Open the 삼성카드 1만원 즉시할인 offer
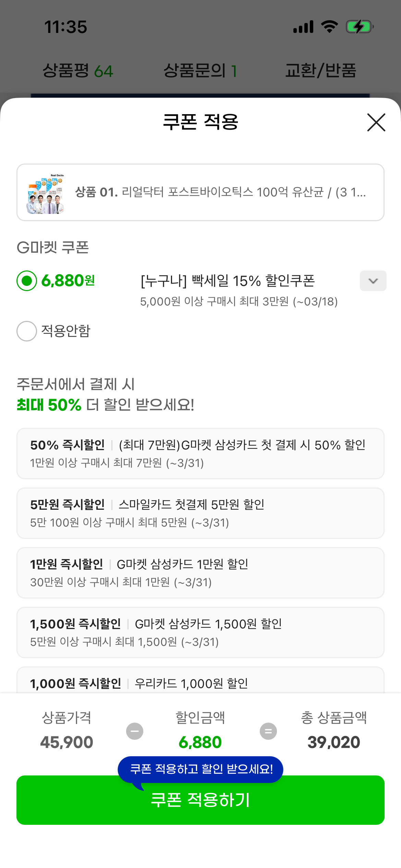401x868 pixels. tap(200, 572)
